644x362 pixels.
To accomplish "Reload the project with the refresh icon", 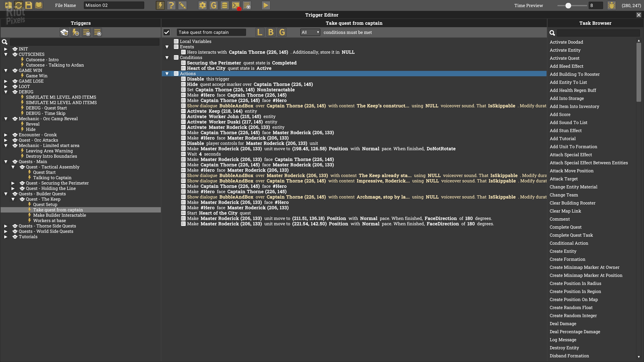I will click(18, 5).
